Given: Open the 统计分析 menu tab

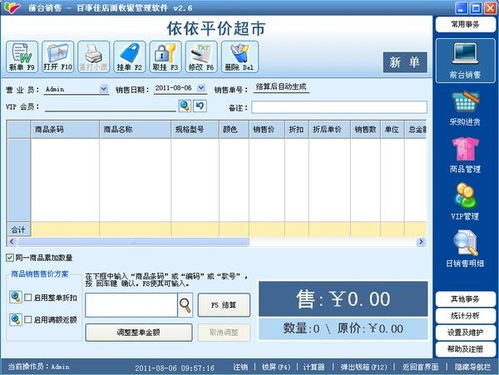Looking at the screenshot, I should 465,316.
